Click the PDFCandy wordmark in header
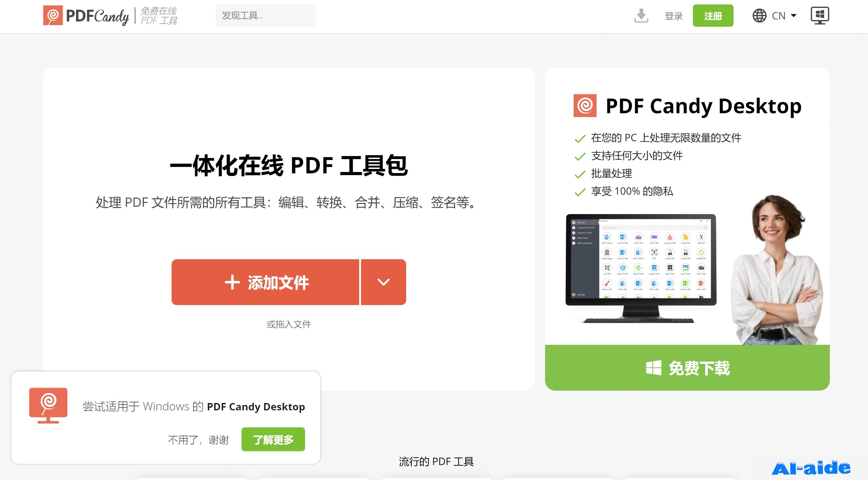 point(98,16)
